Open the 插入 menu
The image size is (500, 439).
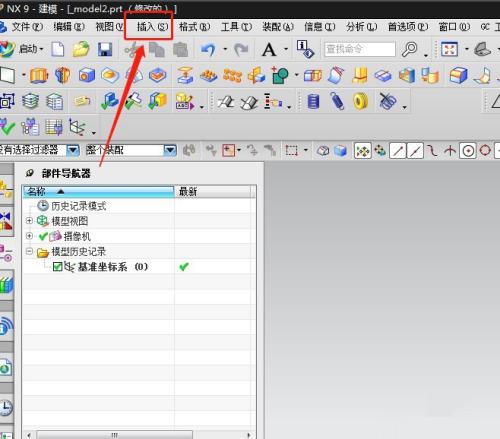[152, 27]
